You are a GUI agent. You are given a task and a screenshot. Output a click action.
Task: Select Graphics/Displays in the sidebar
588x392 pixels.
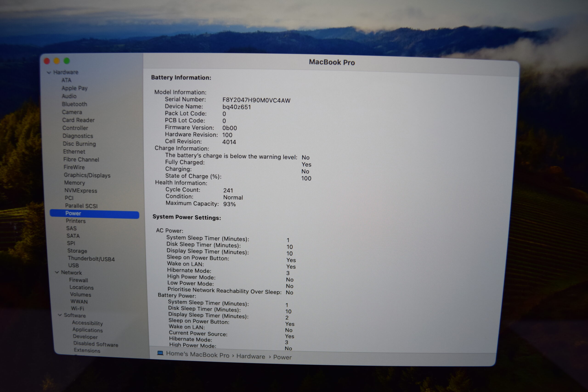coord(87,175)
